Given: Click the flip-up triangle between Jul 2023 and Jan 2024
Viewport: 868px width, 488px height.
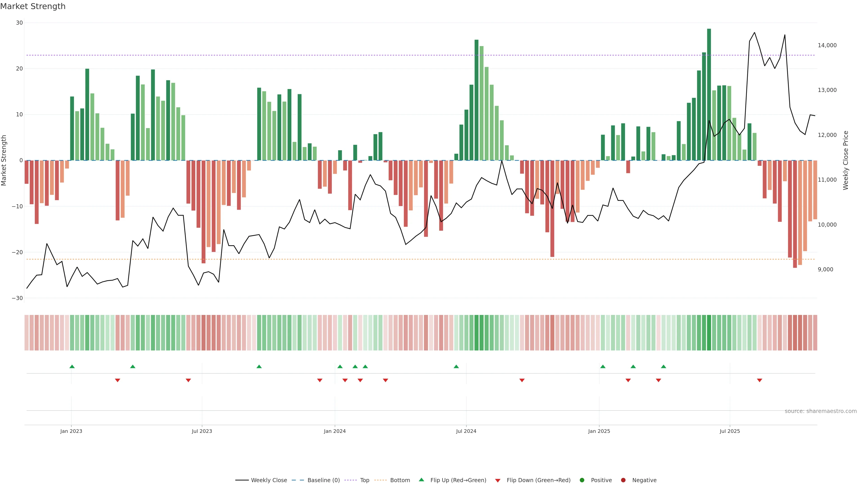Looking at the screenshot, I should pos(259,366).
